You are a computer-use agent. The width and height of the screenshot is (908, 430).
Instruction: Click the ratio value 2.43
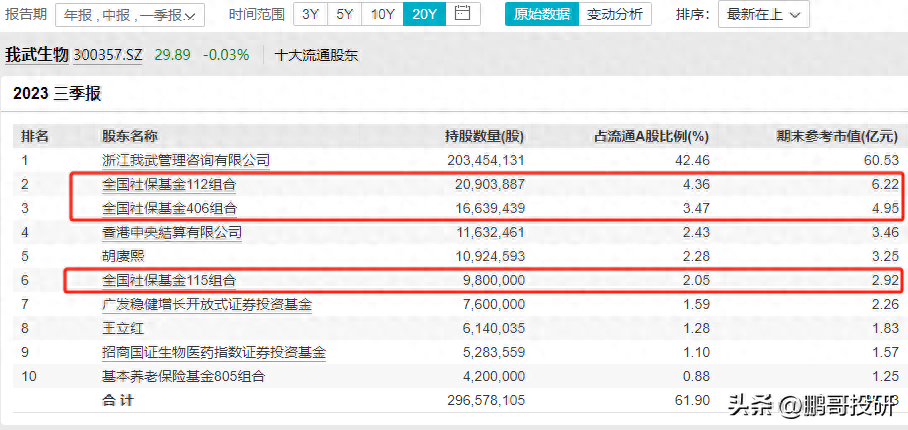(x=697, y=233)
